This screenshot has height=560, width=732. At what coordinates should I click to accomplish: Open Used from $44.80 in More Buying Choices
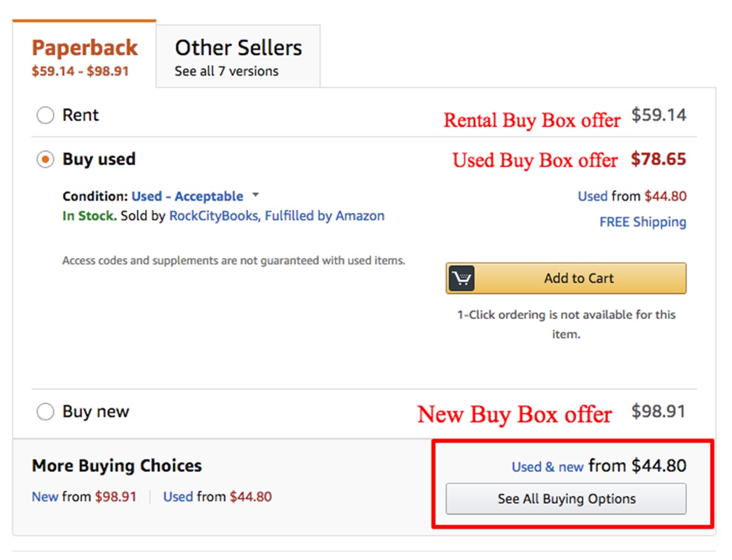[x=217, y=497]
